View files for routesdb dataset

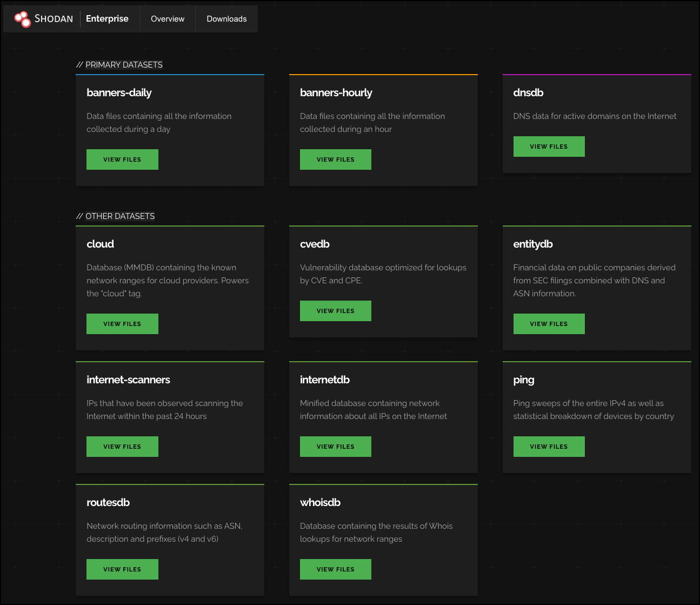click(122, 569)
